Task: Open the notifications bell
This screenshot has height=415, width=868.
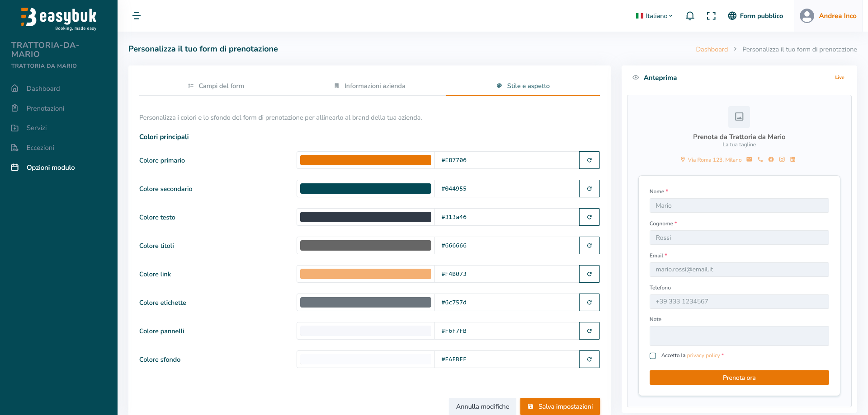Action: pos(690,16)
